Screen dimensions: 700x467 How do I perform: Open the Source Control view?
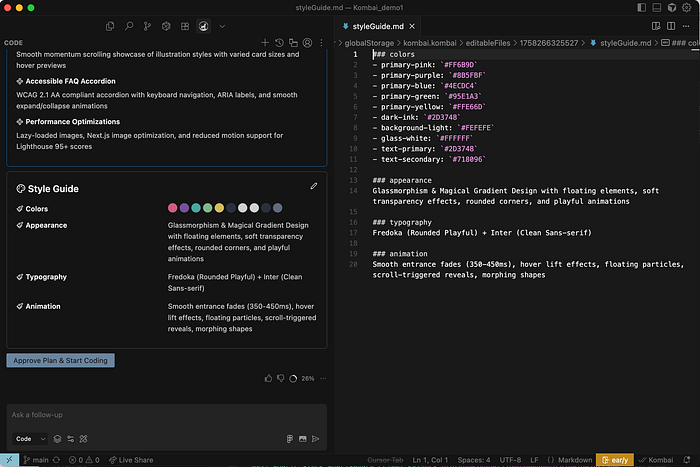tap(147, 25)
